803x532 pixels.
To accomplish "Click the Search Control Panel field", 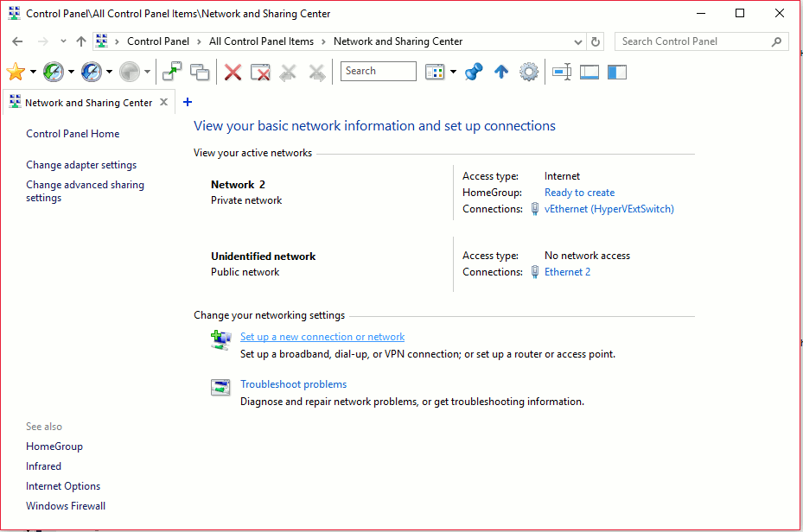I will [691, 41].
